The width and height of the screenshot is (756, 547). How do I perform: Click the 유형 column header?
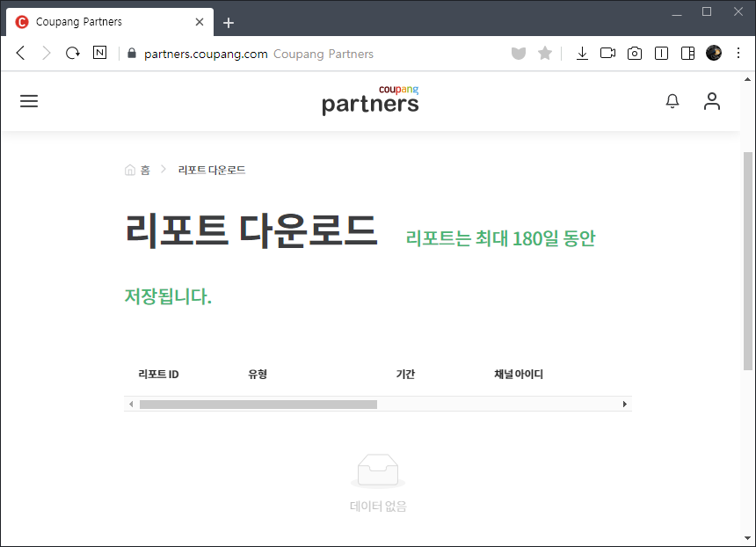pos(258,375)
